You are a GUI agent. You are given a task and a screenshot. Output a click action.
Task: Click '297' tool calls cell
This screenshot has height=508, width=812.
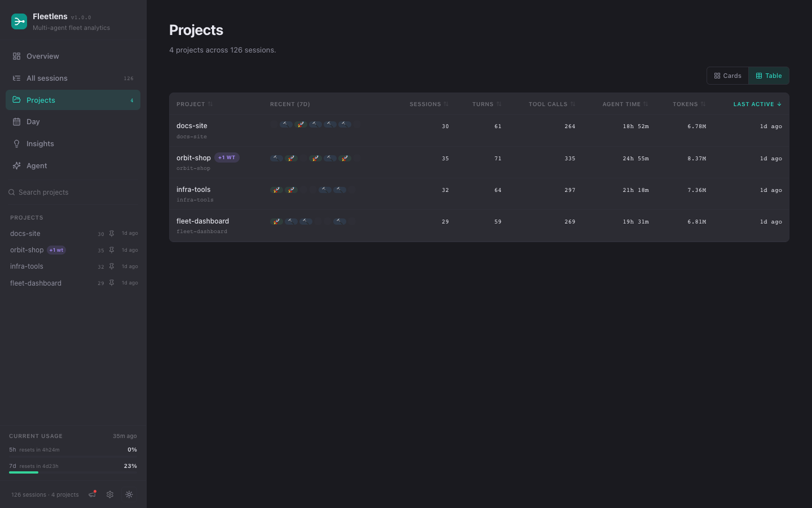click(x=570, y=190)
